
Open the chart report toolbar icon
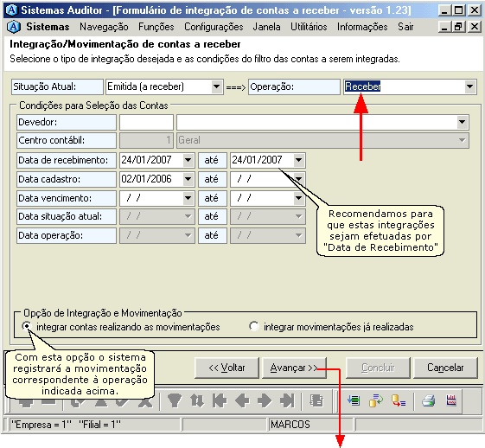click(451, 400)
